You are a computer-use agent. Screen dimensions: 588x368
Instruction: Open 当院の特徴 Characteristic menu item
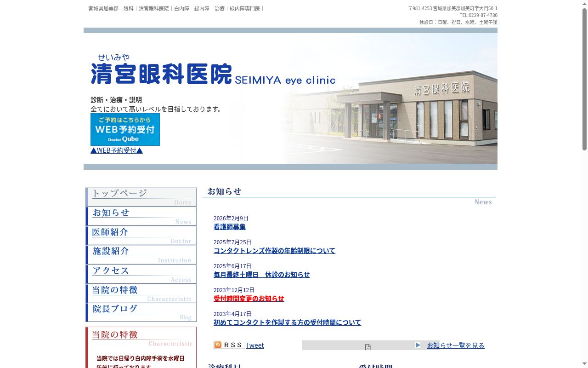pyautogui.click(x=141, y=293)
